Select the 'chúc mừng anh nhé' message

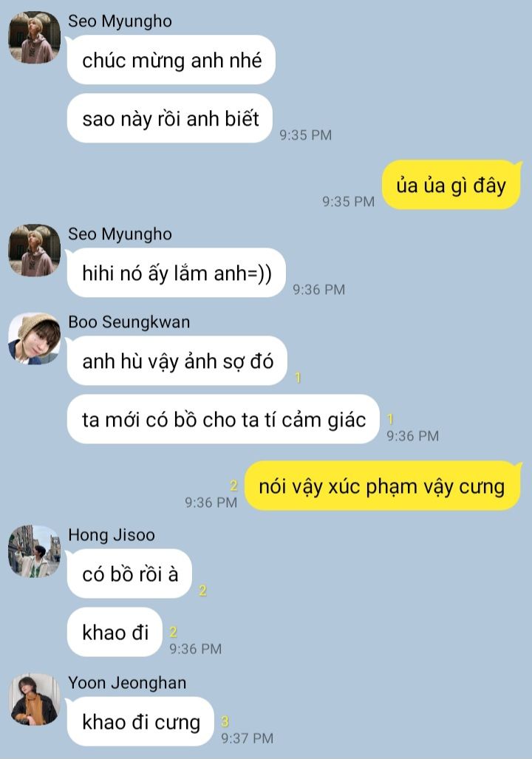coord(171,60)
